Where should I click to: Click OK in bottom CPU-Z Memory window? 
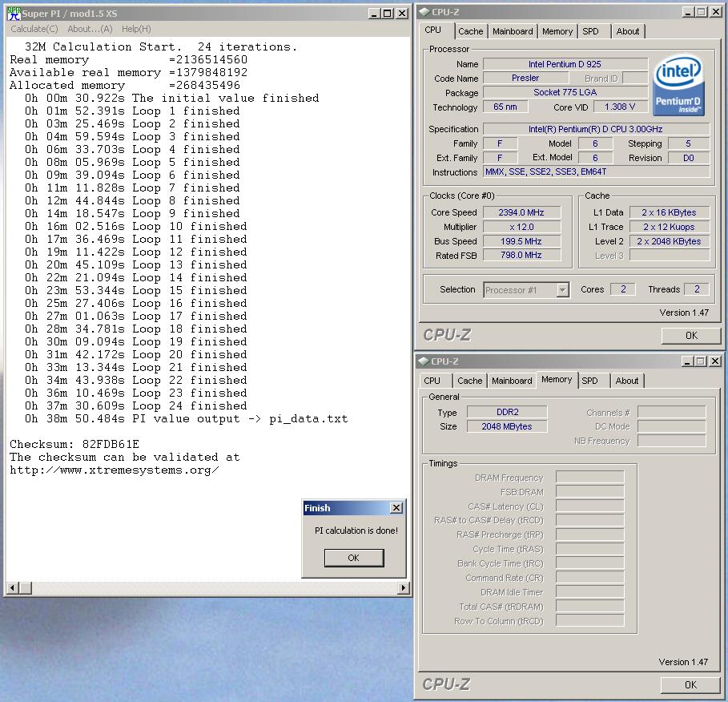pos(690,685)
